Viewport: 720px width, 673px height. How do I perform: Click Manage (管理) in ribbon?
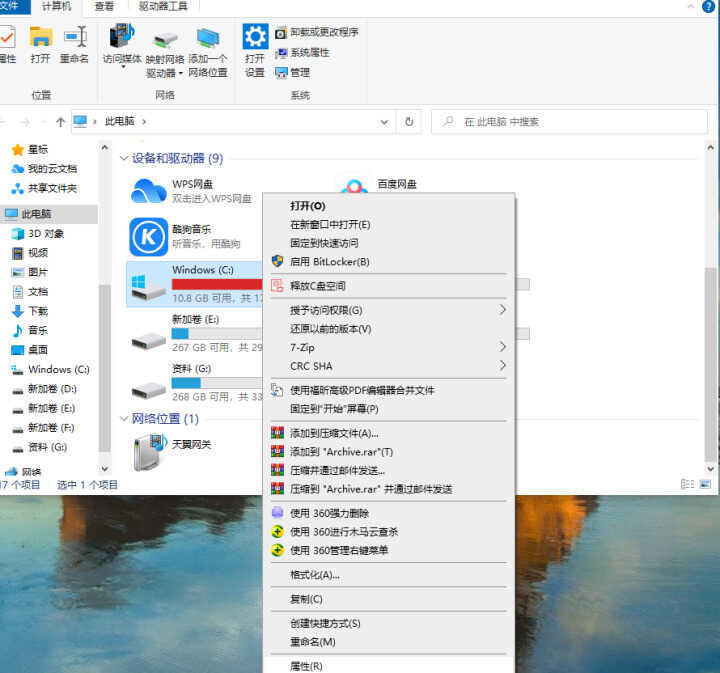292,73
